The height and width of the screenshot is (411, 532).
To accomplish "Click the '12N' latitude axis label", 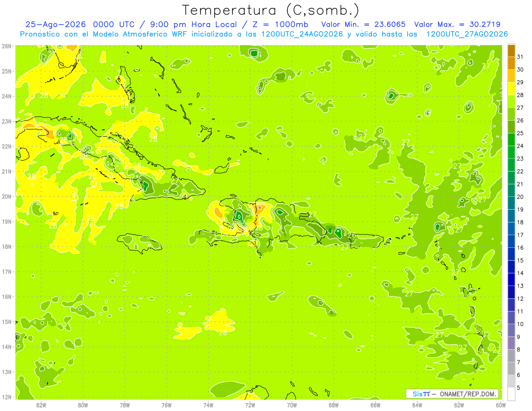I will (x=7, y=397).
